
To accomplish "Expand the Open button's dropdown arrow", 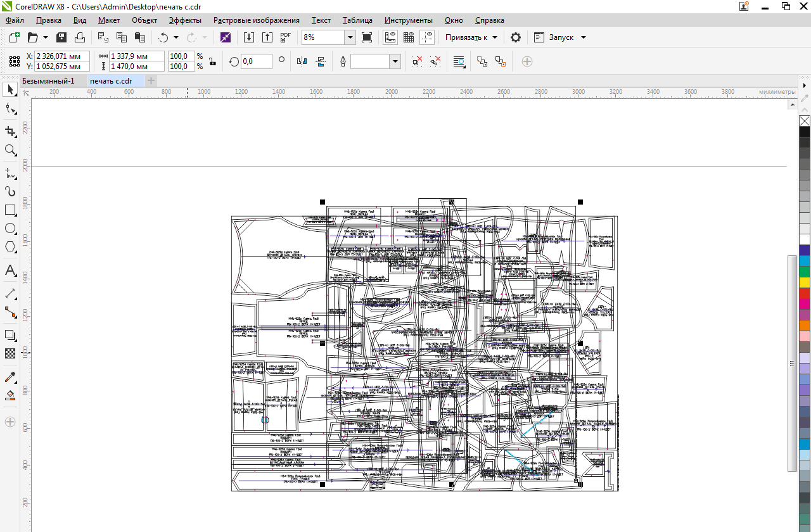I will (46, 37).
